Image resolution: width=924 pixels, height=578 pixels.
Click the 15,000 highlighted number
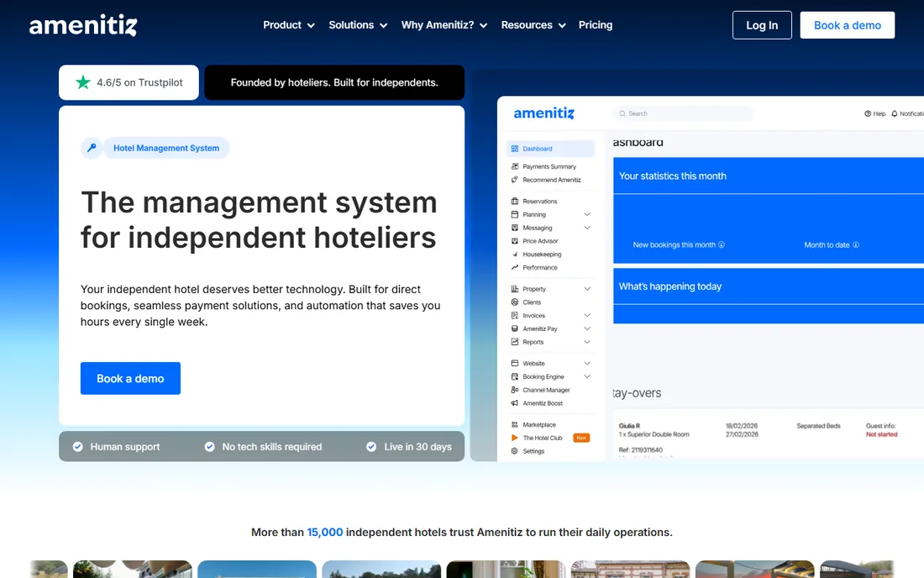point(325,532)
